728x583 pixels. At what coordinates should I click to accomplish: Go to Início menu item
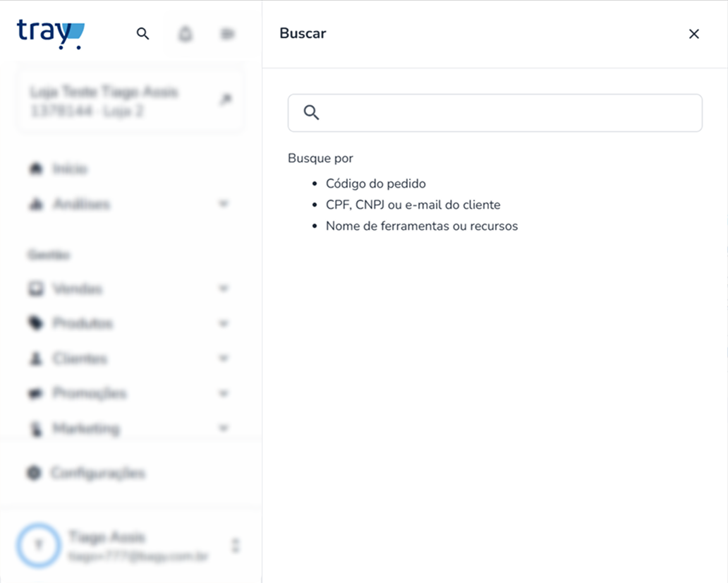[70, 169]
